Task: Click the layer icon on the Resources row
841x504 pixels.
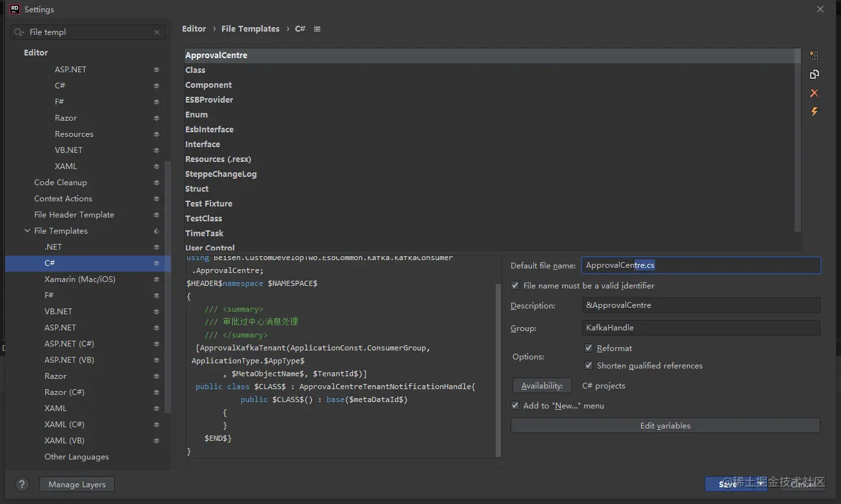Action: 156,134
